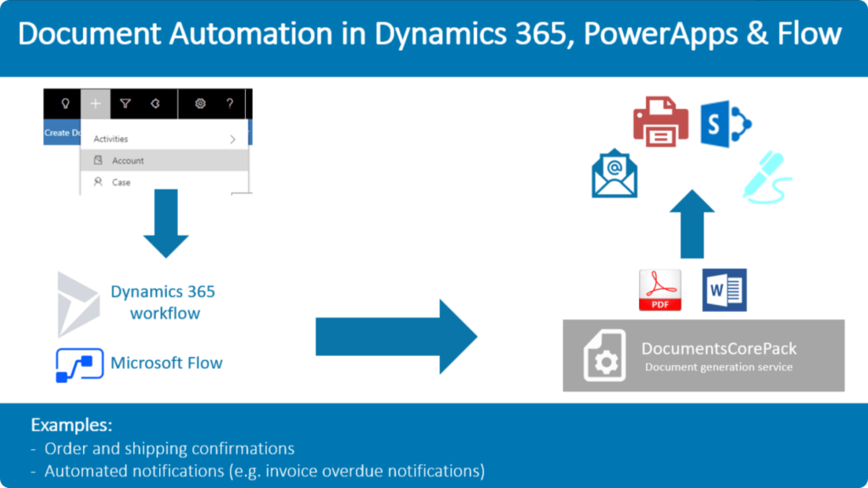This screenshot has width=868, height=488.
Task: Select the printer icon
Action: click(x=659, y=121)
